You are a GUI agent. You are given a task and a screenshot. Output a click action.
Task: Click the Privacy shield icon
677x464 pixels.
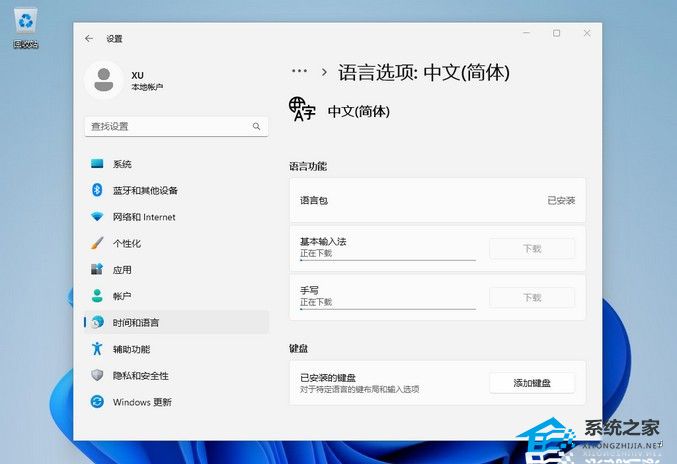coord(97,375)
